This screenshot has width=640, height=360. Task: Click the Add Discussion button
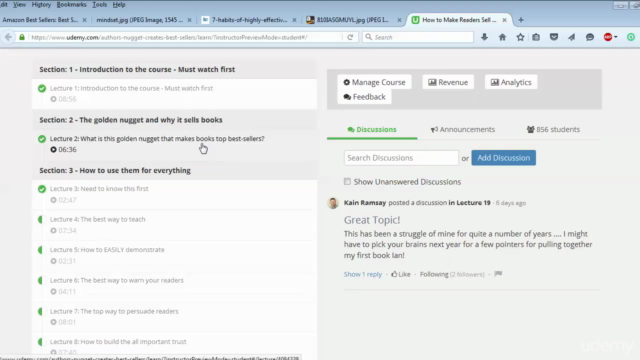[x=504, y=158]
